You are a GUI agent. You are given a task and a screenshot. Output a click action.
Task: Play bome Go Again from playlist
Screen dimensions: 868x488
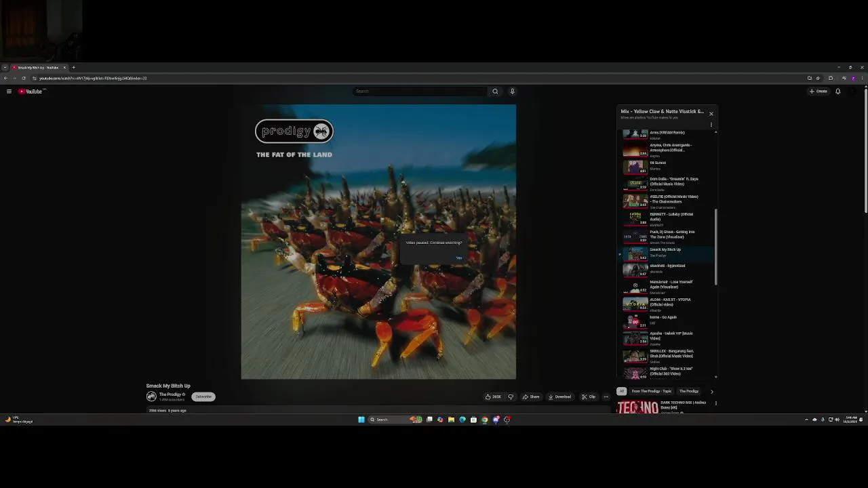pos(668,321)
